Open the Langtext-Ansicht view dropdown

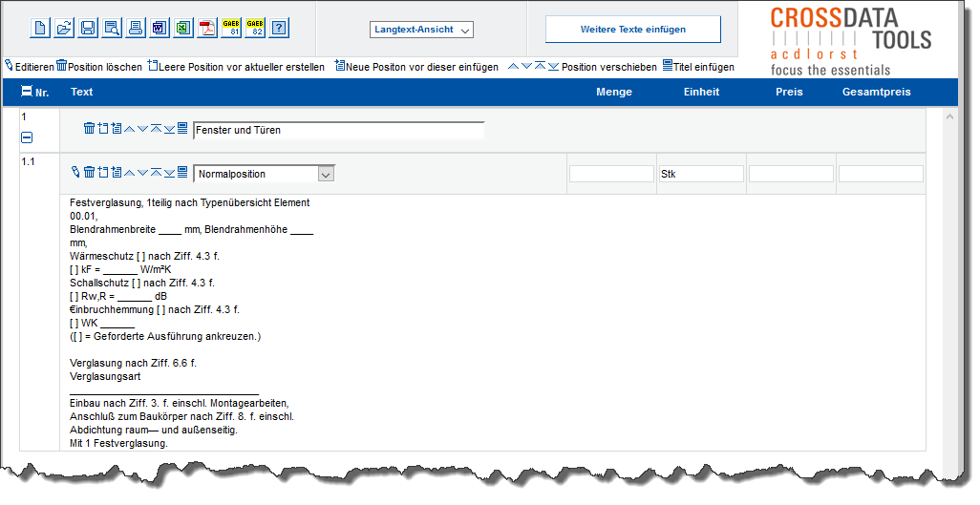pos(422,31)
